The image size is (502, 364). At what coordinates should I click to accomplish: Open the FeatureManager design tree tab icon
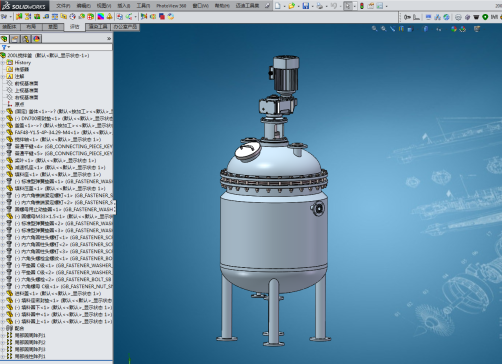[x=4, y=39]
